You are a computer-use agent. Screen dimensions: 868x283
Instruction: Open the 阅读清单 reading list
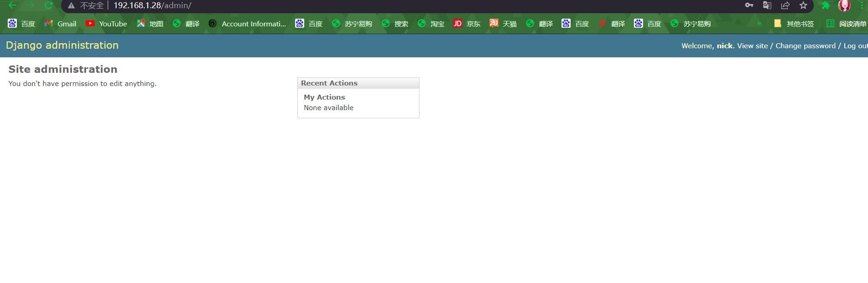click(847, 24)
